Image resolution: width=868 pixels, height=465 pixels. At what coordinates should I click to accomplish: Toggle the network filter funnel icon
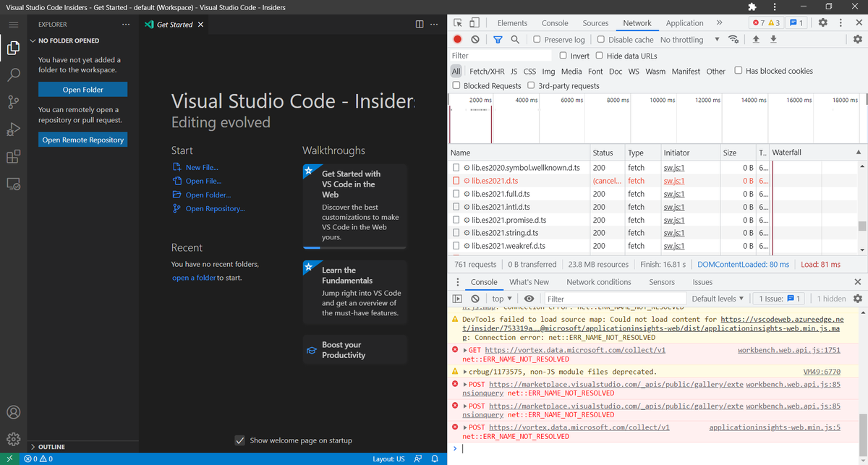pyautogui.click(x=498, y=40)
